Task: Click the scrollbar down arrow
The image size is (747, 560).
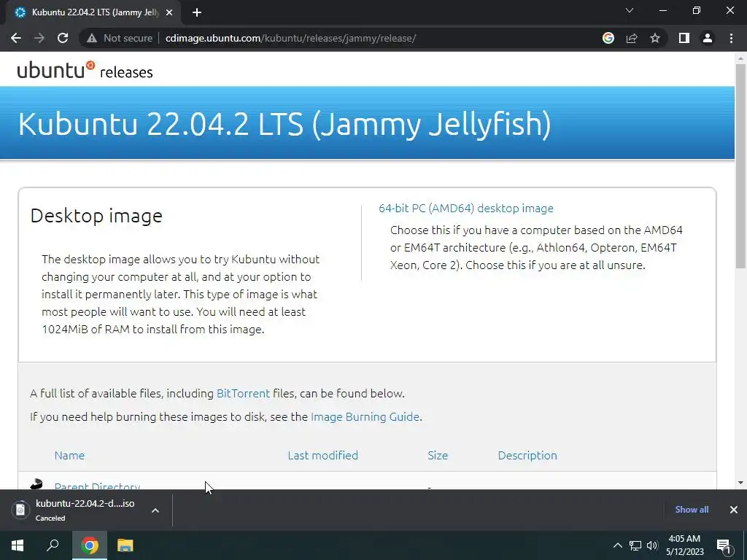Action: (740, 483)
